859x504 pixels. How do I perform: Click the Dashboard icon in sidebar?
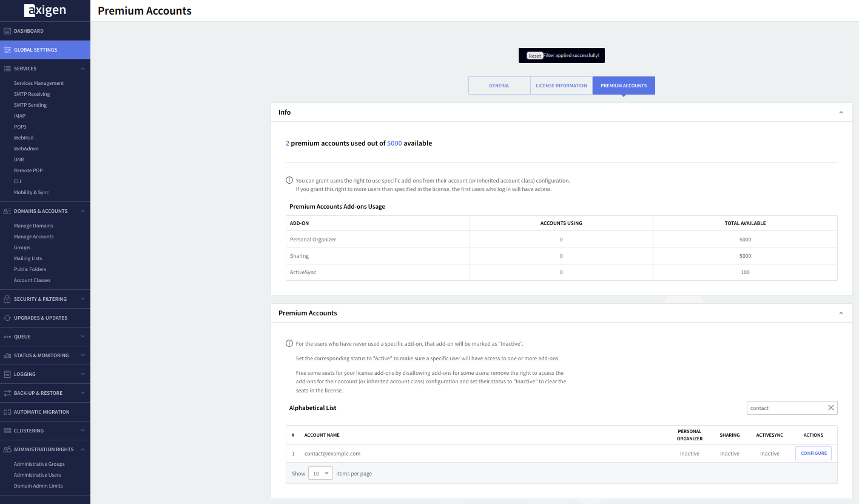click(7, 31)
